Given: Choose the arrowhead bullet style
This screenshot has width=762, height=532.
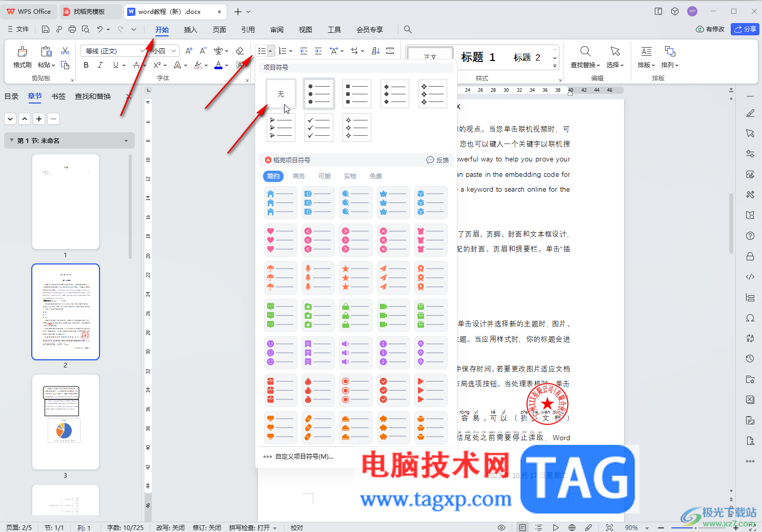Looking at the screenshot, I should point(281,128).
